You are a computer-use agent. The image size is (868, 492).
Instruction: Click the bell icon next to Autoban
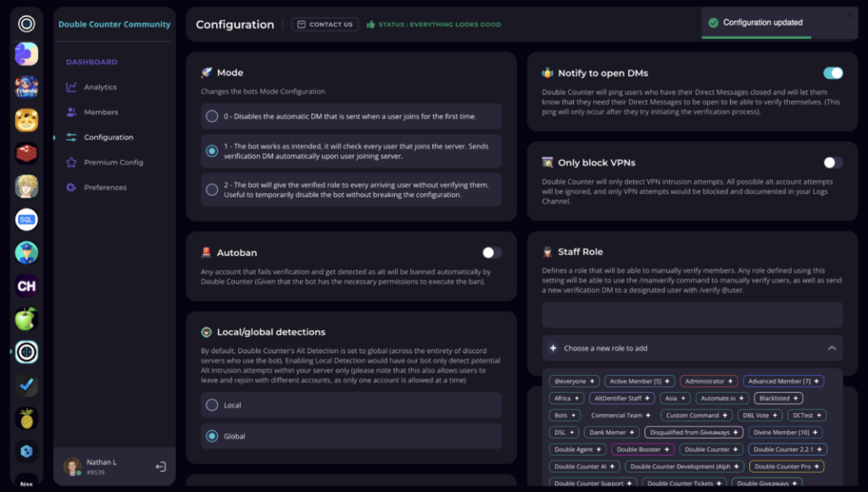coord(208,252)
